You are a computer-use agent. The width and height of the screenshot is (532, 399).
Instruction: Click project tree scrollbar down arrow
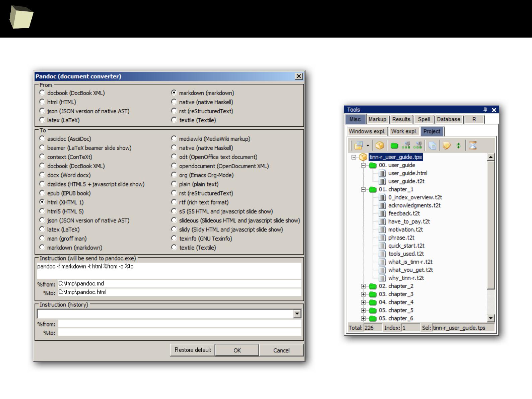pos(491,318)
